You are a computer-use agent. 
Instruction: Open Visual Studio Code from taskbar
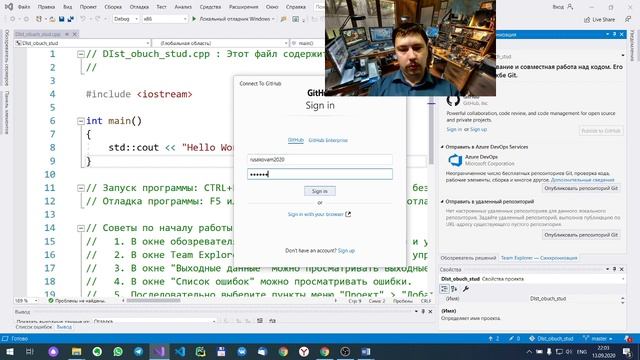tap(180, 351)
